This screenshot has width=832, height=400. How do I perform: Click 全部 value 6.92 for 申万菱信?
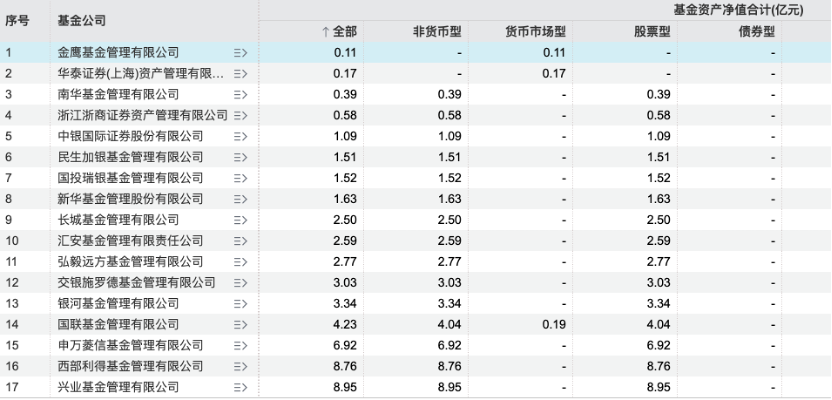pos(345,345)
